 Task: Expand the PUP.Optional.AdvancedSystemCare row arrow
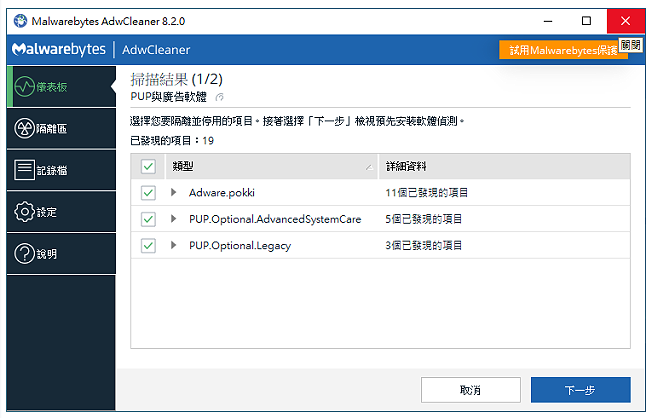173,219
